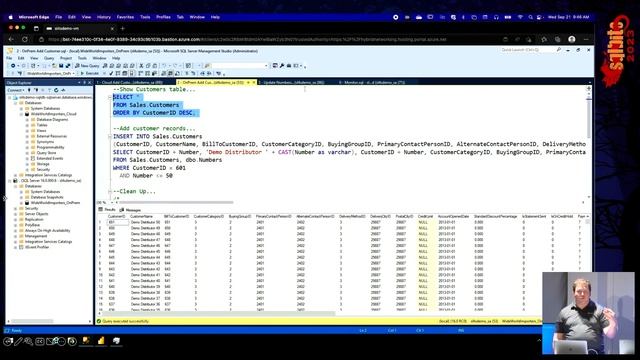
Task: Open the SSMS Query menu
Action: [x=49, y=58]
